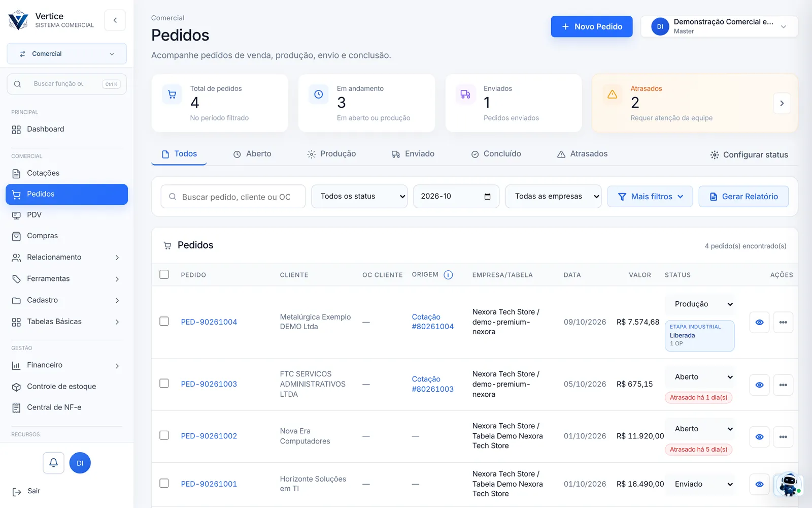The height and width of the screenshot is (508, 812).
Task: Open notifications bell
Action: tap(53, 463)
